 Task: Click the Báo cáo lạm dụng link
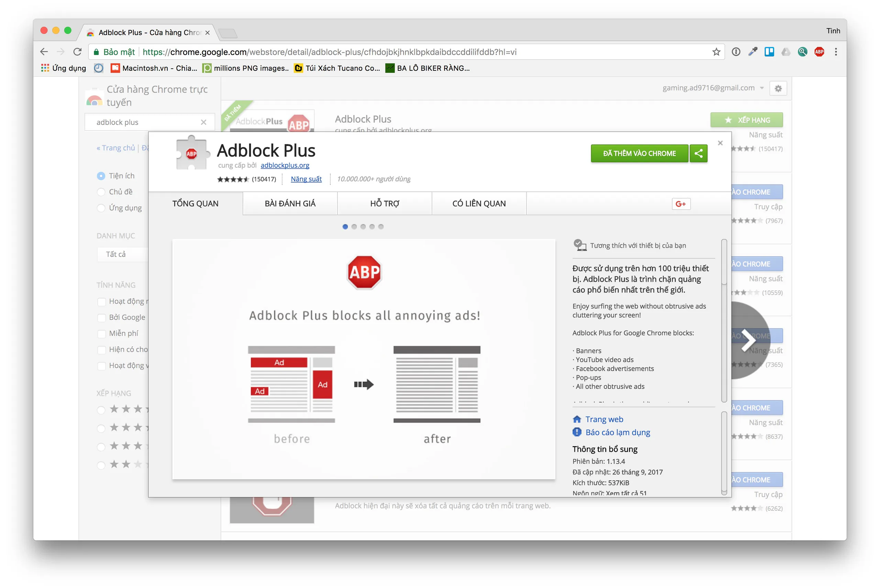[618, 432]
